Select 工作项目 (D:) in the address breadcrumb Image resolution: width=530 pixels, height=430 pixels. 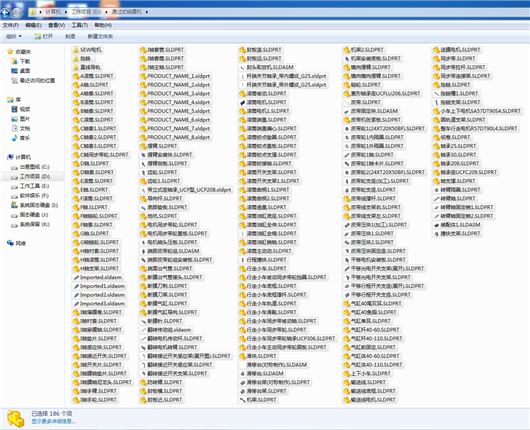[x=86, y=12]
